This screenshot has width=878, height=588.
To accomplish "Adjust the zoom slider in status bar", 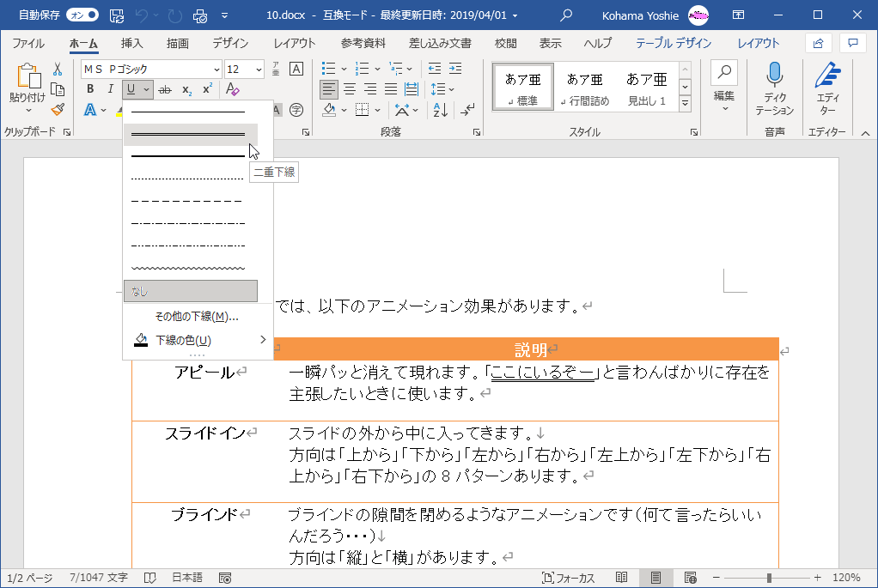I will tap(769, 578).
